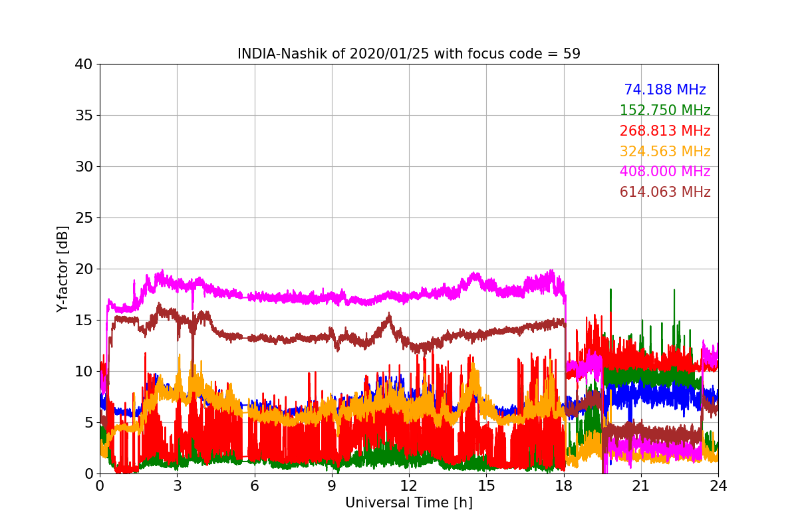This screenshot has height=532, width=798.
Task: Click the x-axis tick label 9
Action: 332,486
